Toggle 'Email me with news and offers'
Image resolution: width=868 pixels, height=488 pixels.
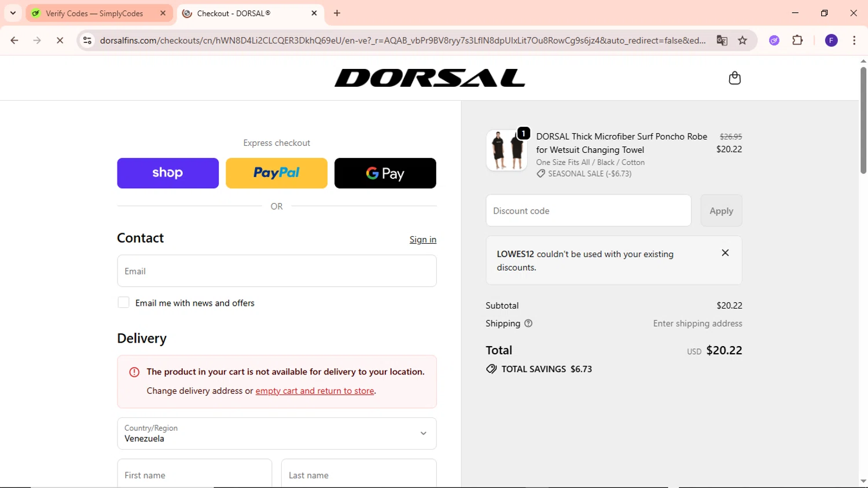tap(123, 302)
